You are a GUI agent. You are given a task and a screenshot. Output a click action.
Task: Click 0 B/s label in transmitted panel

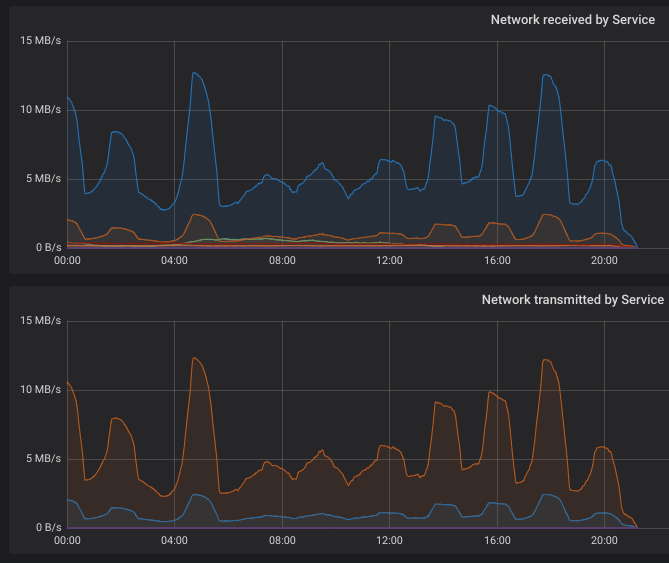tap(49, 528)
